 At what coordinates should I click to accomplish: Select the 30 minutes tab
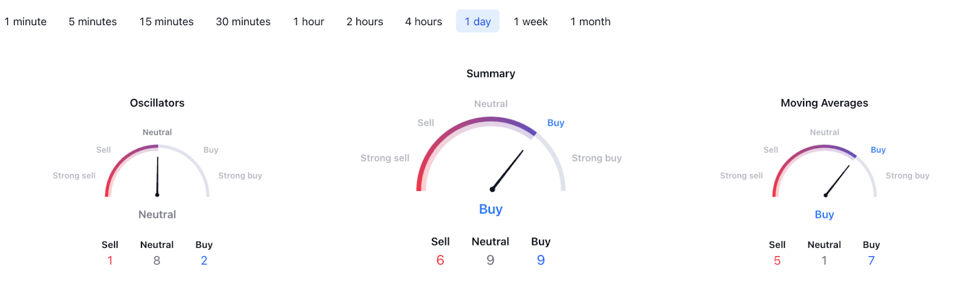pyautogui.click(x=243, y=21)
